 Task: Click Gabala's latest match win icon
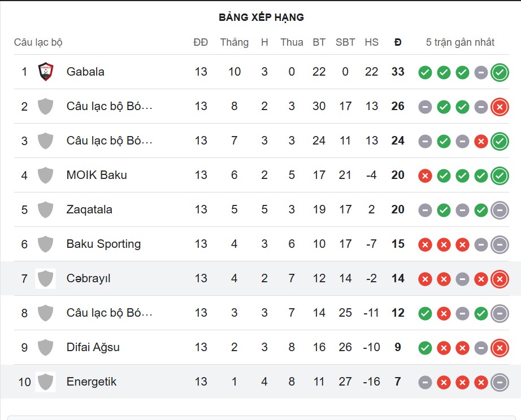click(500, 72)
